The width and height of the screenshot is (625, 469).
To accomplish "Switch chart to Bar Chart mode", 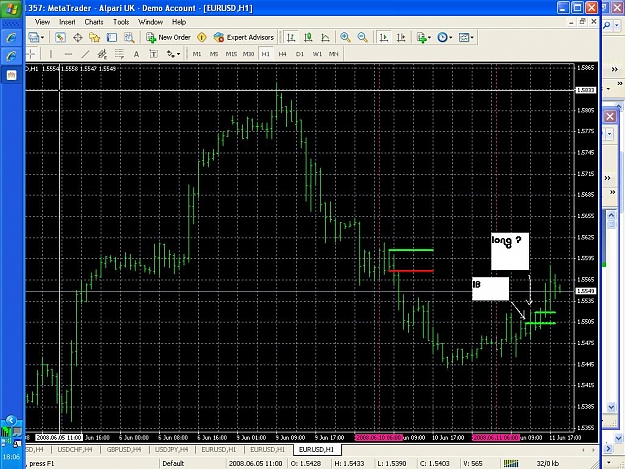I will point(291,37).
